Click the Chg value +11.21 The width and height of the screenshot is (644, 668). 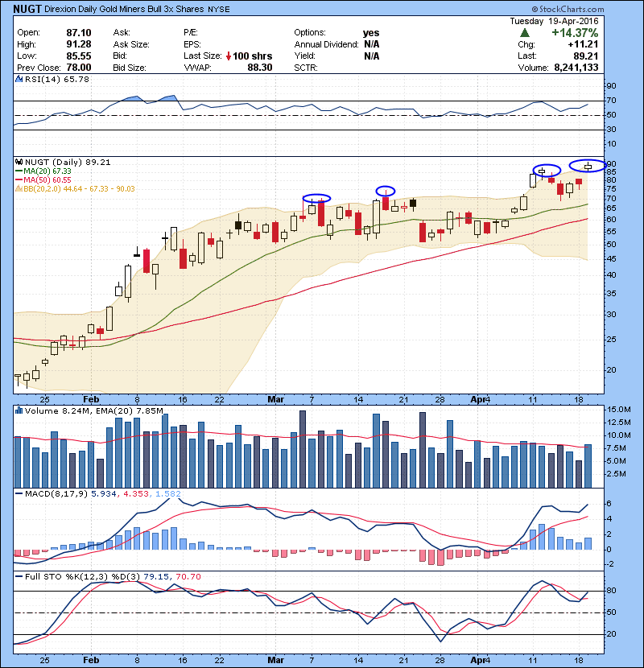click(x=583, y=44)
